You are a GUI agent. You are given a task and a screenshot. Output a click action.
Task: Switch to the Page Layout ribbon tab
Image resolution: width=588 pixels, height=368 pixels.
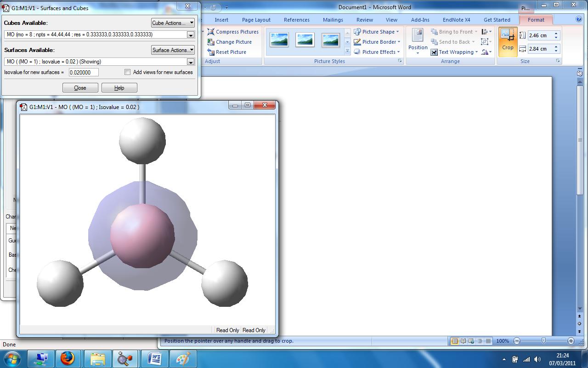pos(256,20)
